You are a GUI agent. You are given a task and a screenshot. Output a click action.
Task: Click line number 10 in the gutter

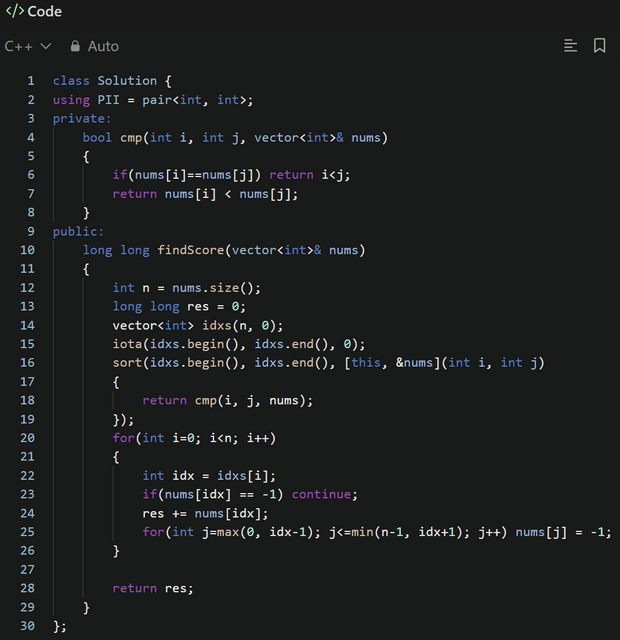(x=27, y=250)
